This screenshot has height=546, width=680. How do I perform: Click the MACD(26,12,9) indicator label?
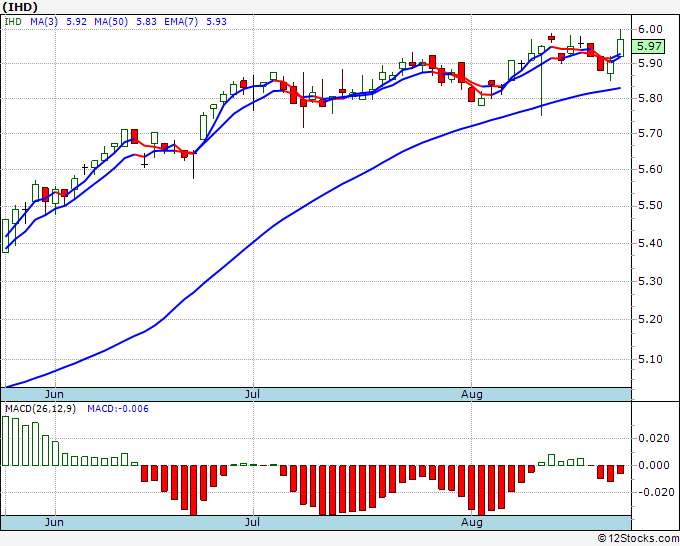tap(40, 409)
